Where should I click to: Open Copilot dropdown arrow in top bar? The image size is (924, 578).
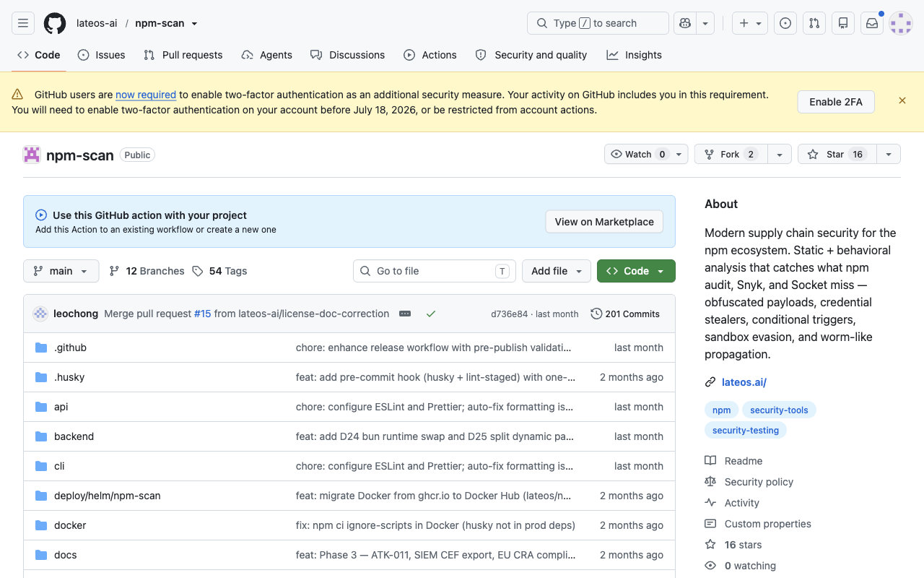click(x=705, y=23)
